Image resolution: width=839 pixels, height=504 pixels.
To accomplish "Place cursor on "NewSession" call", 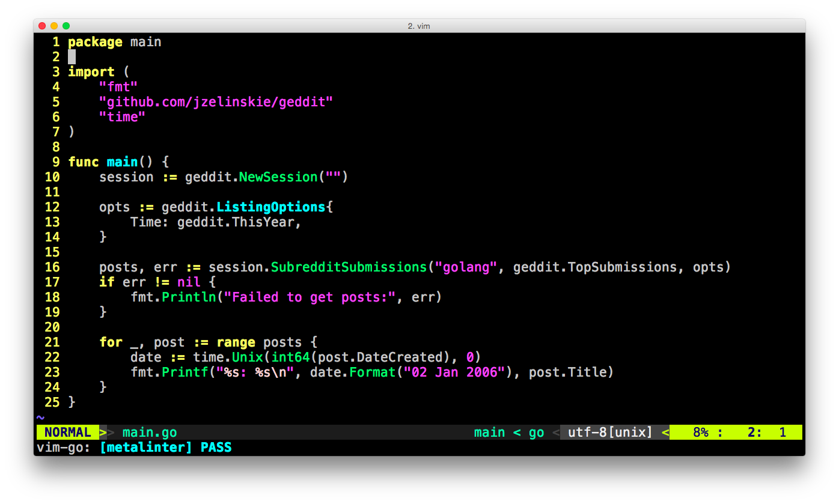I will (x=279, y=177).
